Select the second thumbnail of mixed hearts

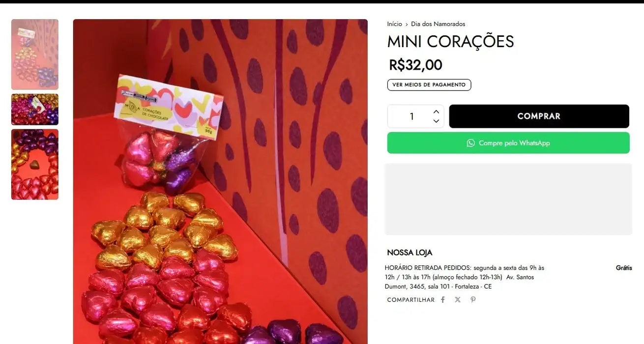pos(35,109)
